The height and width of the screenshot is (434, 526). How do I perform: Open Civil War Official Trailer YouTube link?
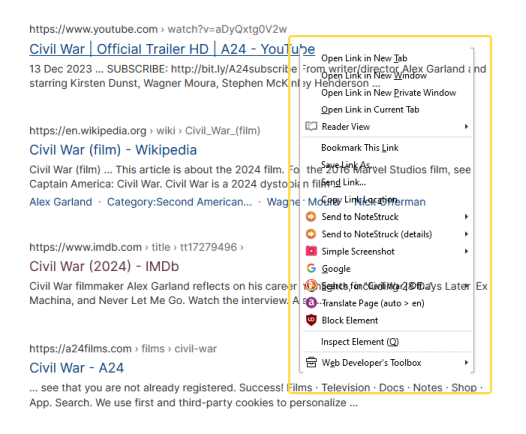point(172,49)
